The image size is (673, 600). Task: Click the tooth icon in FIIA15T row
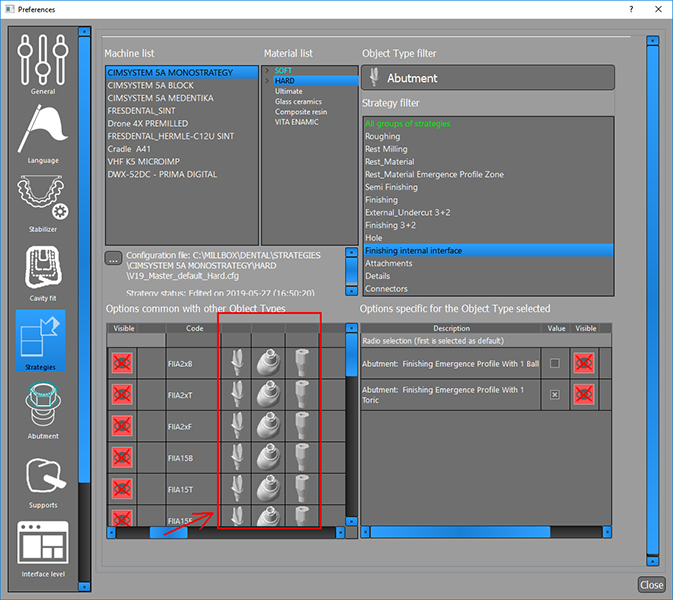[x=236, y=489]
